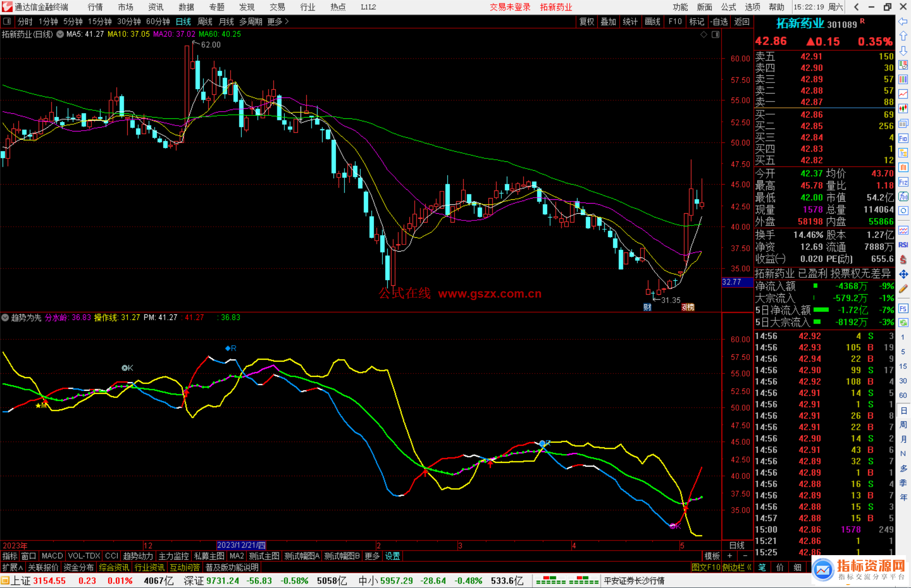Open the 行情 menu
This screenshot has width=911, height=588.
(x=95, y=7)
